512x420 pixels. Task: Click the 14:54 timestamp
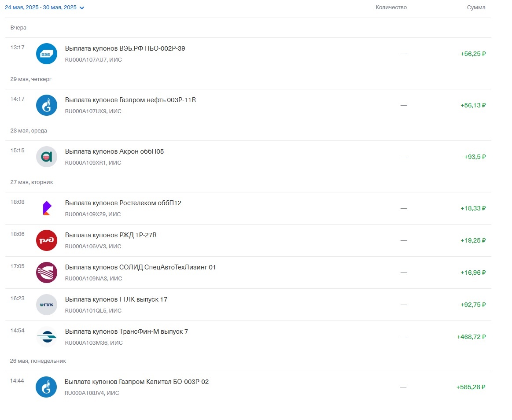point(18,331)
